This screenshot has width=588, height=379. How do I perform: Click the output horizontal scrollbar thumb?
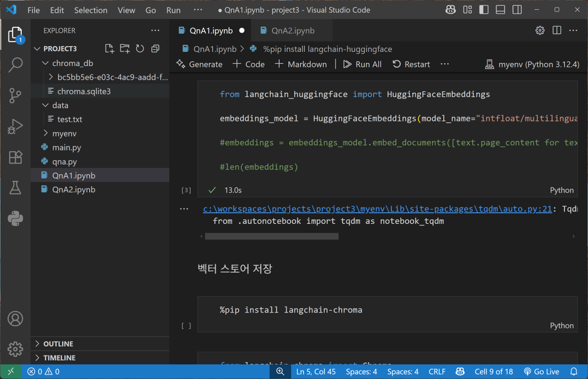(272, 236)
